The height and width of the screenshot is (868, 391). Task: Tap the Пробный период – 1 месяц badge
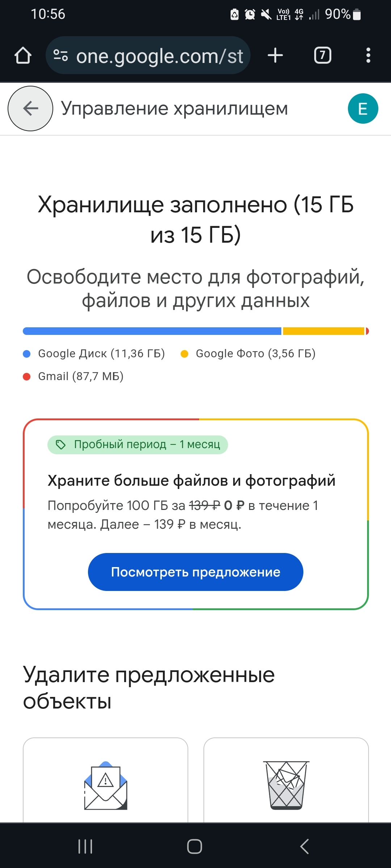[x=138, y=444]
